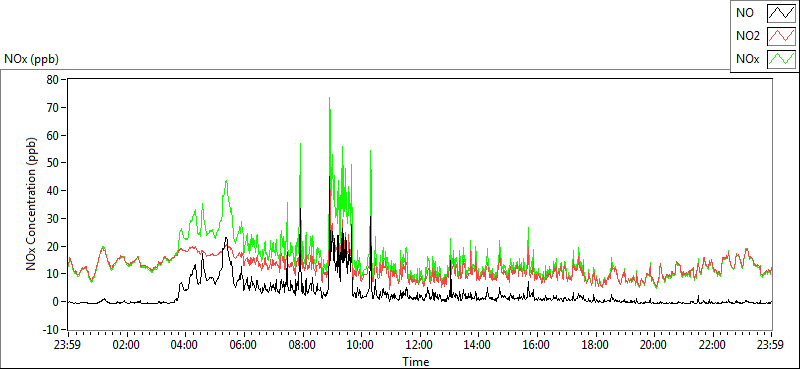Click the NO2 red line legend icon

coord(781,36)
